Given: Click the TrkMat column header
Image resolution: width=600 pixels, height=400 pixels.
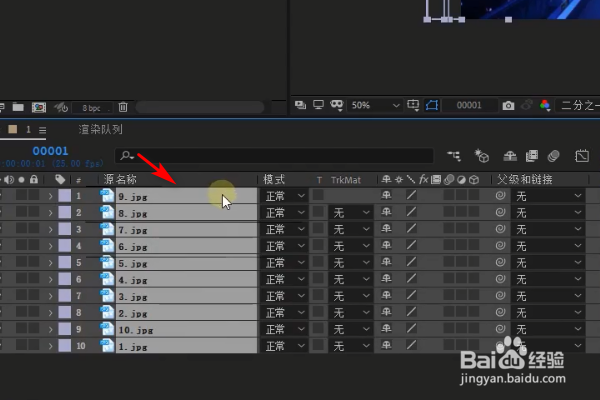Looking at the screenshot, I should 346,180.
